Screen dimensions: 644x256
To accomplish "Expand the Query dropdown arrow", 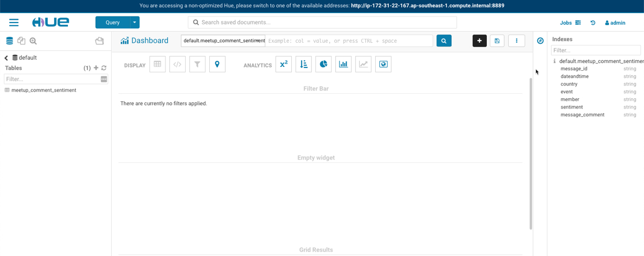I will (135, 22).
